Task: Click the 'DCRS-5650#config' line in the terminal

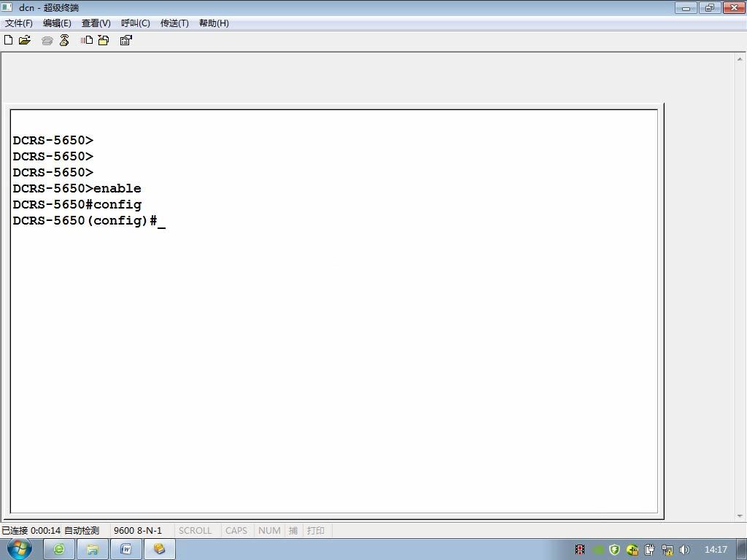Action: click(77, 204)
